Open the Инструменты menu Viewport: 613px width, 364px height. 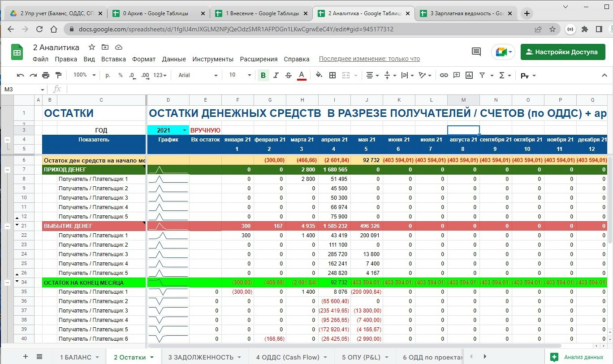213,59
